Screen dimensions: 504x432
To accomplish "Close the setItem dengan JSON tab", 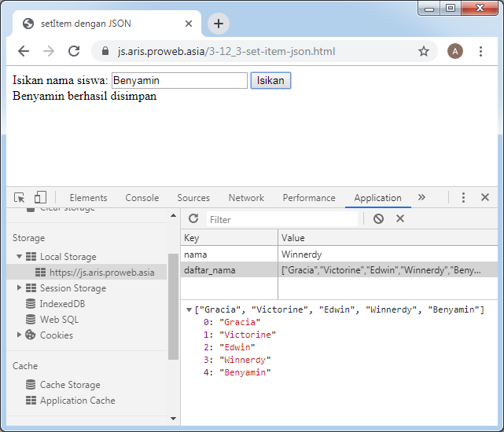I will click(189, 24).
